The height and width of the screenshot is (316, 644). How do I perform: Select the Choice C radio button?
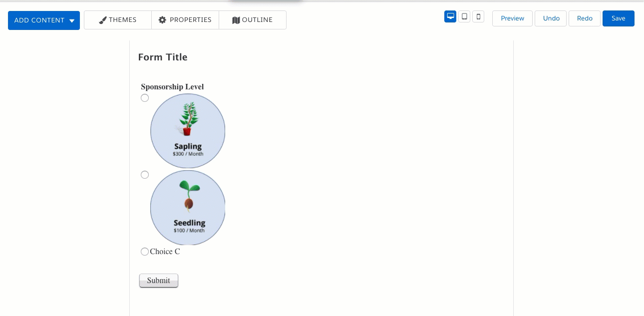(x=145, y=252)
